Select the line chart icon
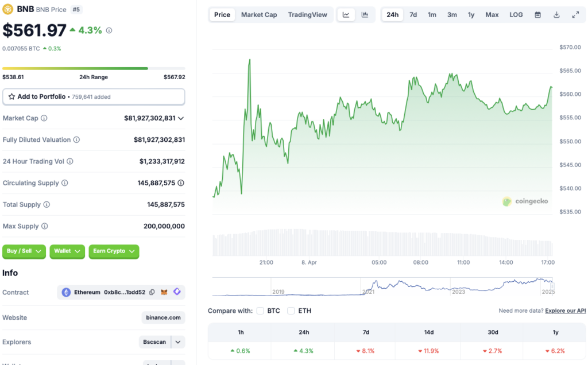 [345, 14]
